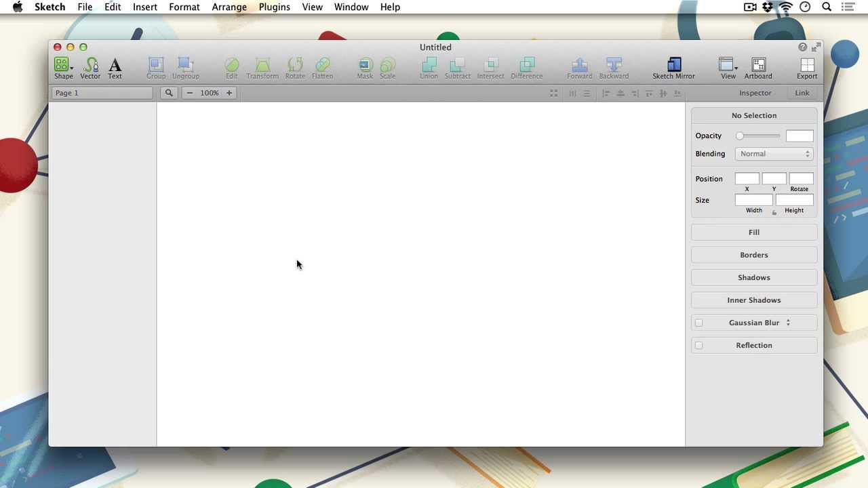Expand the Fill section

click(x=754, y=232)
